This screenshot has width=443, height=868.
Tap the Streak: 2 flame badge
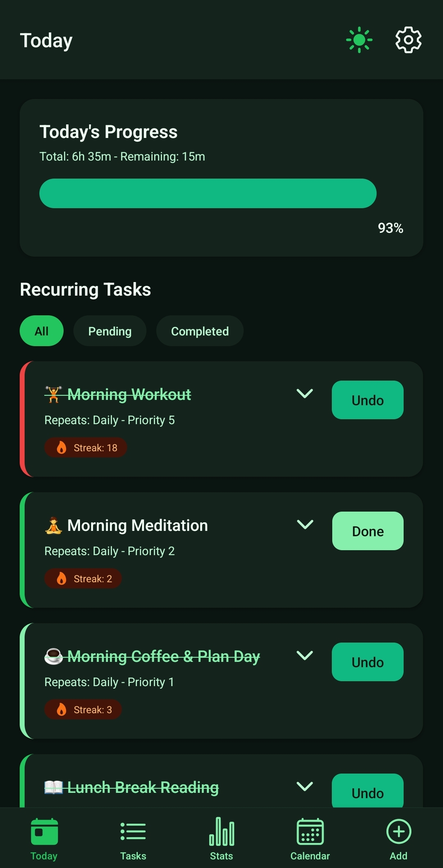83,579
